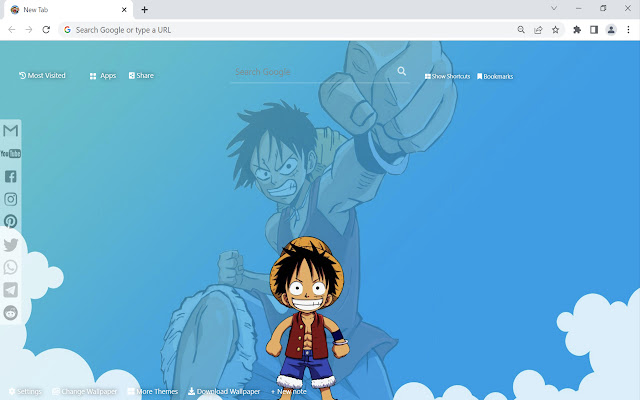Go forward in browser history
Image resolution: width=640 pixels, height=400 pixels.
[29, 30]
